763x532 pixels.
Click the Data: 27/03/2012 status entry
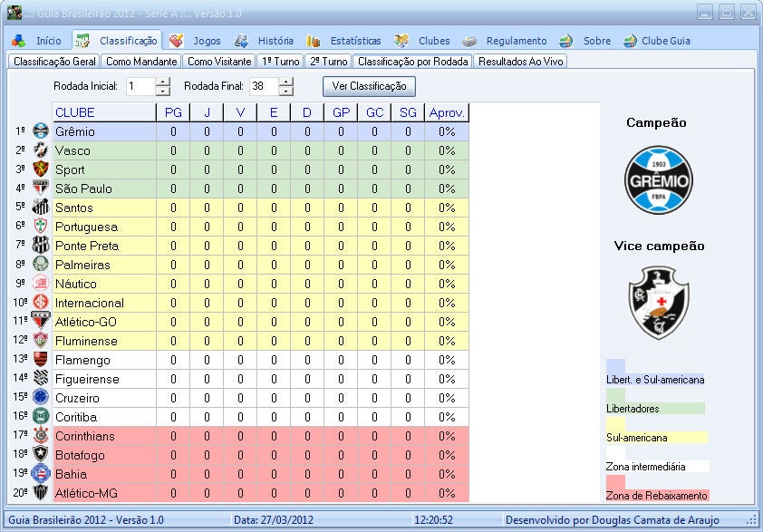[x=274, y=520]
